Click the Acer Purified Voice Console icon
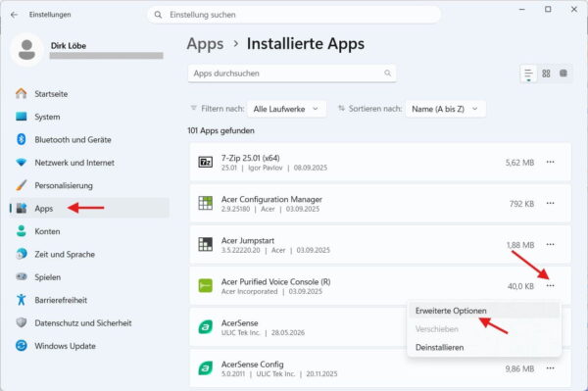This screenshot has height=391, width=588. click(x=205, y=286)
